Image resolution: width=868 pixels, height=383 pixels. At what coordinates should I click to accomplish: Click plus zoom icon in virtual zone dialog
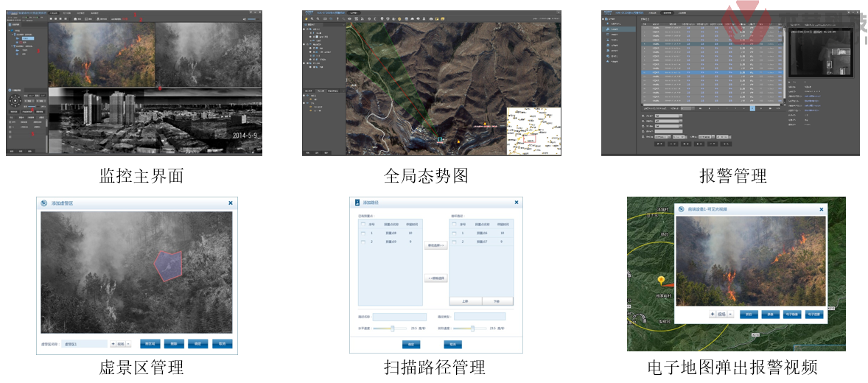coord(113,343)
